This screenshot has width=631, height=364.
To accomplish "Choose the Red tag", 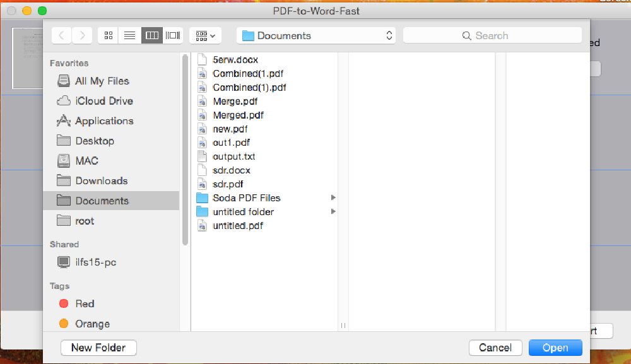I will click(111, 303).
